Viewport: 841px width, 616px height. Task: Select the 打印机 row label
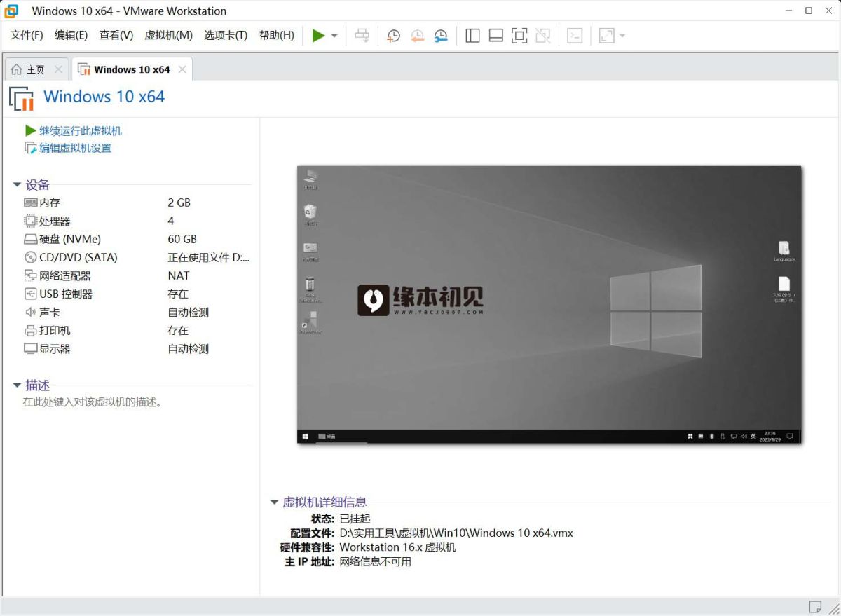[55, 330]
